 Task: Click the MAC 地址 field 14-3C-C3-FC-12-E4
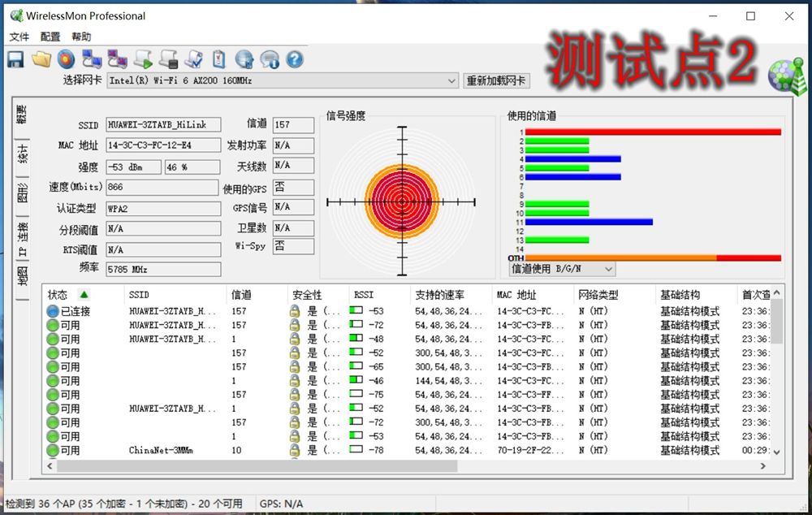click(163, 145)
